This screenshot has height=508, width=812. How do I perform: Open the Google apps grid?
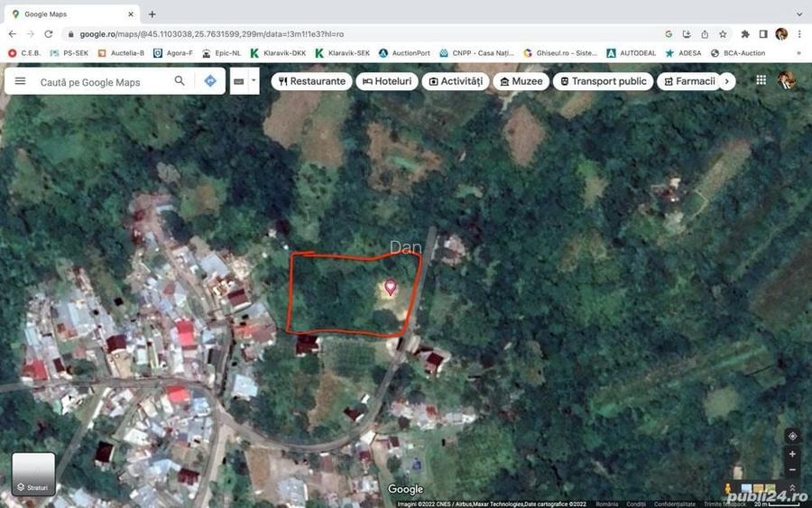pyautogui.click(x=761, y=80)
